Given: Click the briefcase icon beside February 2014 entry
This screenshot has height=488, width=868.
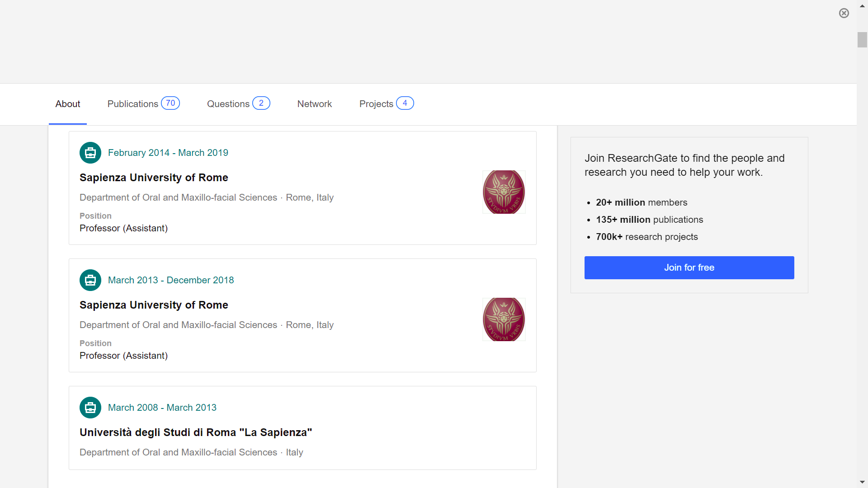Looking at the screenshot, I should click(x=90, y=153).
